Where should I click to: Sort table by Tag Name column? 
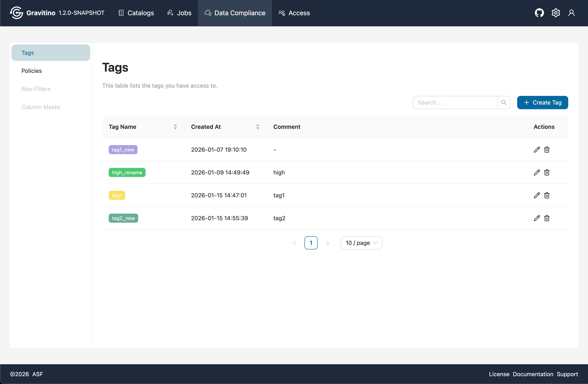(175, 127)
